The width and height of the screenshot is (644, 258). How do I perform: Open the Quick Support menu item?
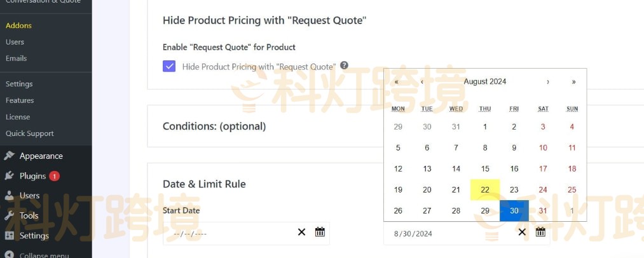(x=29, y=133)
